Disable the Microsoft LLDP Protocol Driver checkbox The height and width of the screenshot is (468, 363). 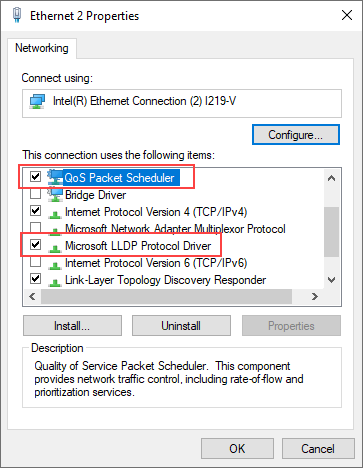point(35,244)
